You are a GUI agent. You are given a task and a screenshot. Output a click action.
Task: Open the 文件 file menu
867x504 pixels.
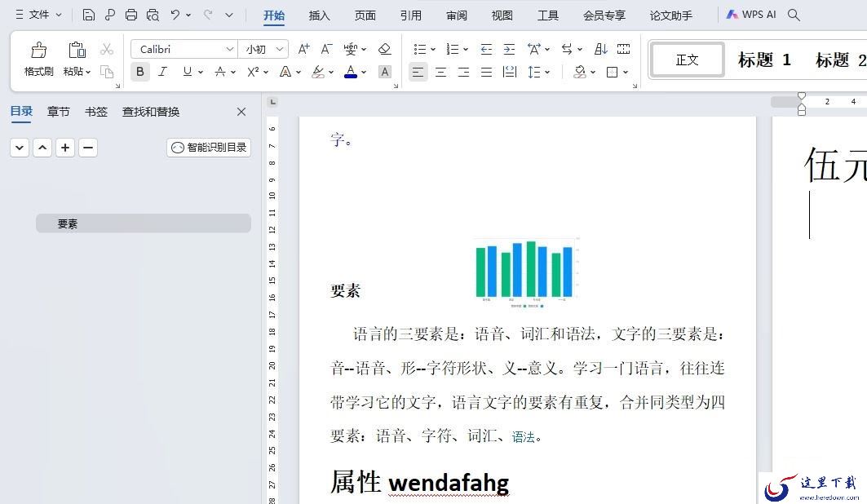[x=38, y=15]
